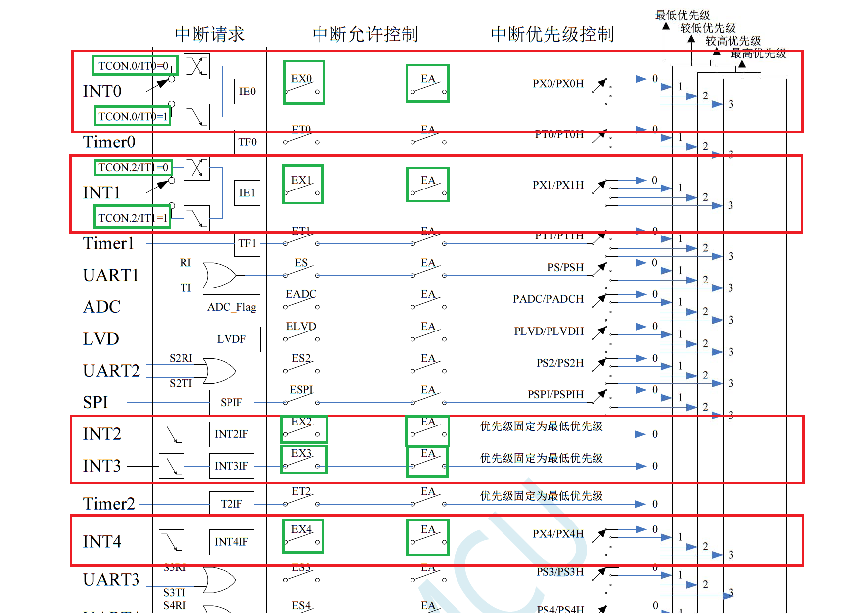Image resolution: width=868 pixels, height=614 pixels.
Task: Click the '最低优先级' label
Action: (x=683, y=15)
